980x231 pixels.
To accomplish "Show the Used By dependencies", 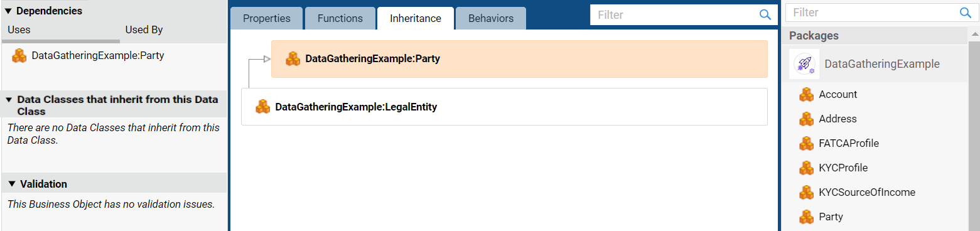I will pos(144,30).
